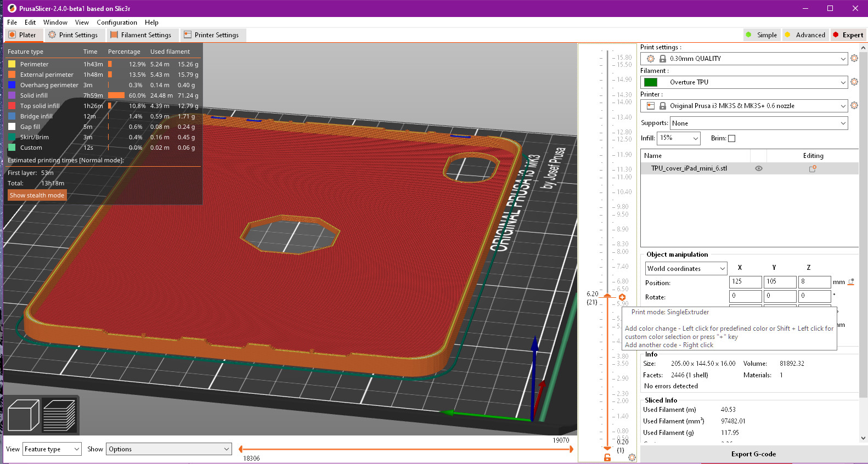Open the World coordinates dropdown
The width and height of the screenshot is (868, 464).
click(686, 268)
